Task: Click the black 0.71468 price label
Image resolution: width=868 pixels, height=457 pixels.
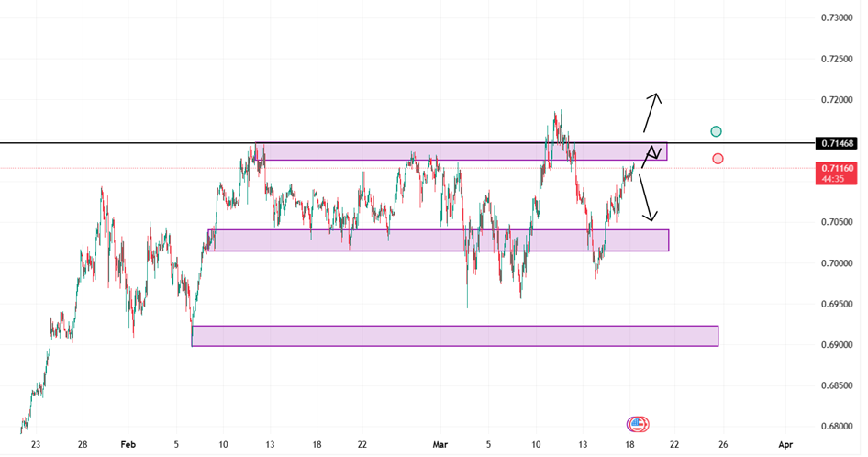Action: pyautogui.click(x=839, y=143)
